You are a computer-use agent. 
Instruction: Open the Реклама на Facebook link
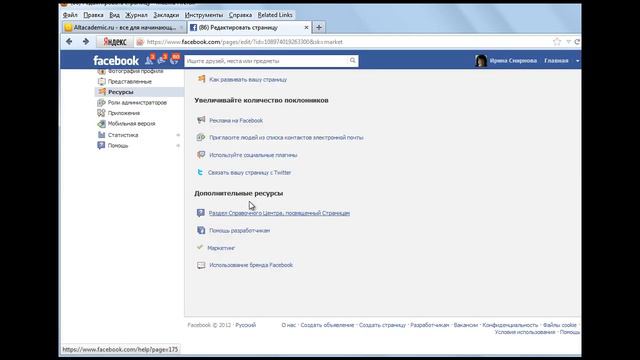point(236,120)
